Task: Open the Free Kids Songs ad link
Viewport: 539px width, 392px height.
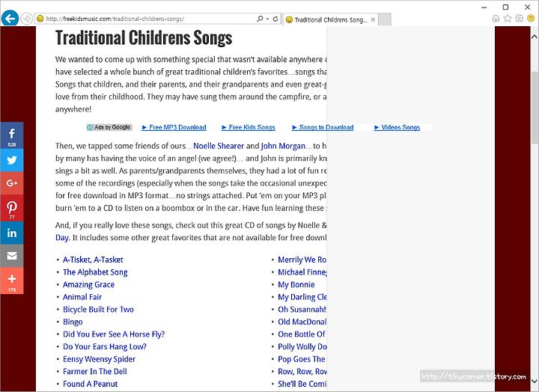Action: coord(249,127)
